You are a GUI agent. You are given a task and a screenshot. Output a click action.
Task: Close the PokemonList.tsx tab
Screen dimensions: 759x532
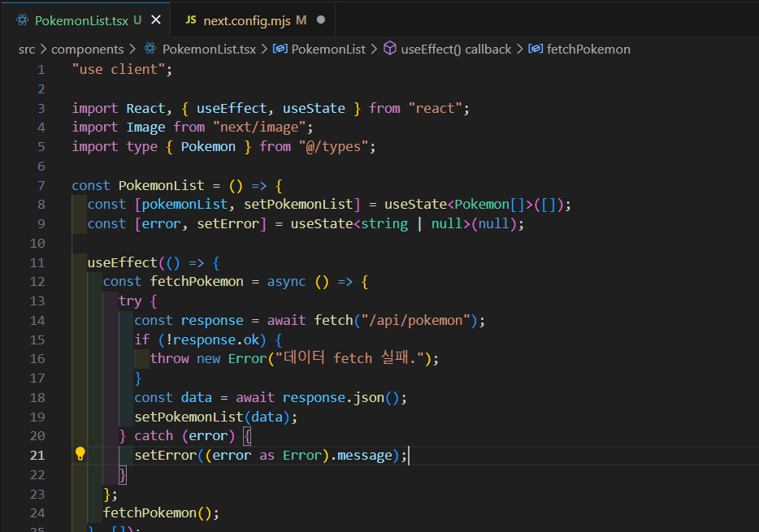tap(156, 19)
